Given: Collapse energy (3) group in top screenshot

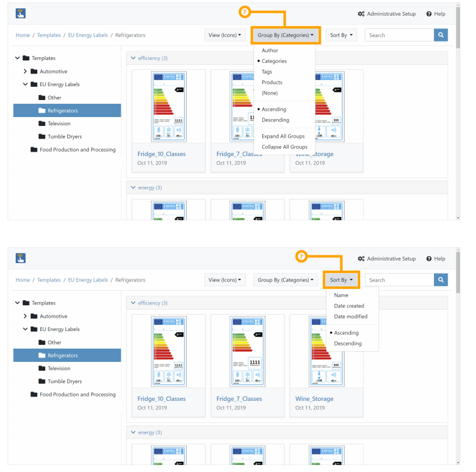Looking at the screenshot, I should (133, 188).
